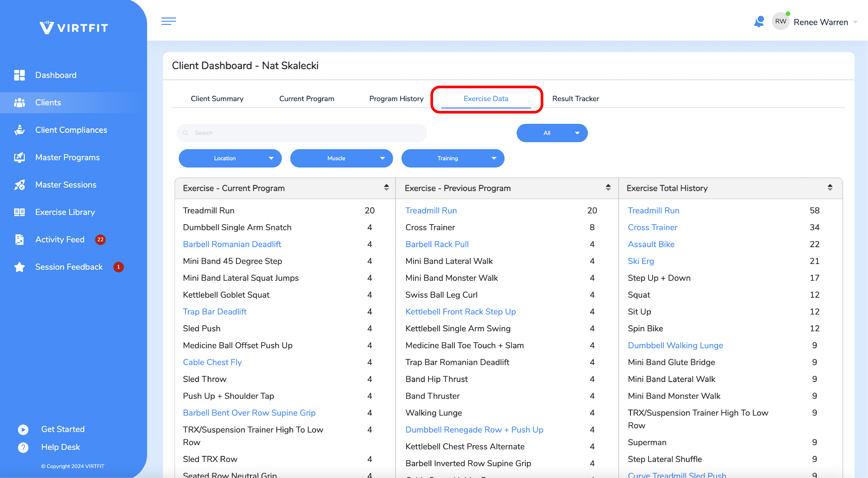Open Master Sessions in the sidebar

66,185
